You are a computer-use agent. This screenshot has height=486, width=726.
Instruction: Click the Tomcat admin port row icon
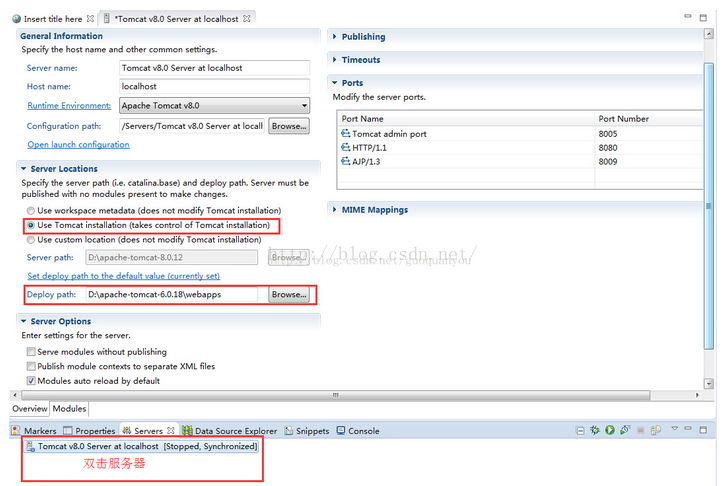pos(345,133)
